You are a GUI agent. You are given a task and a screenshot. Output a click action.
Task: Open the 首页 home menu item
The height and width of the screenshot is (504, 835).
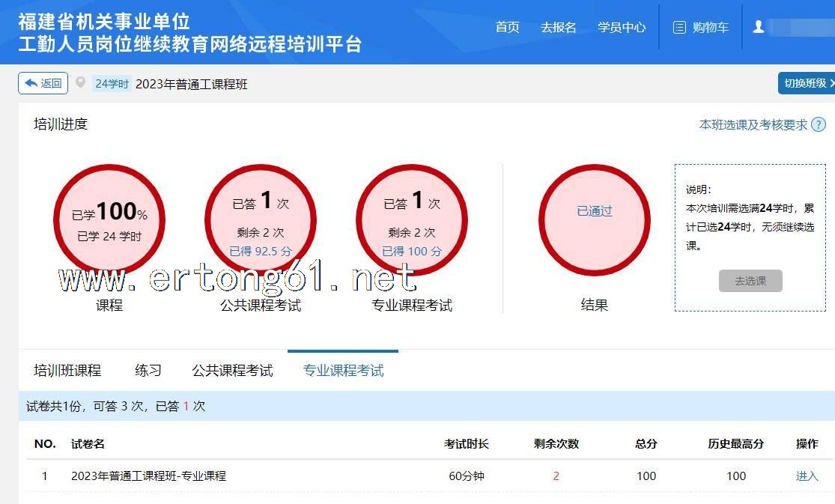[x=507, y=28]
